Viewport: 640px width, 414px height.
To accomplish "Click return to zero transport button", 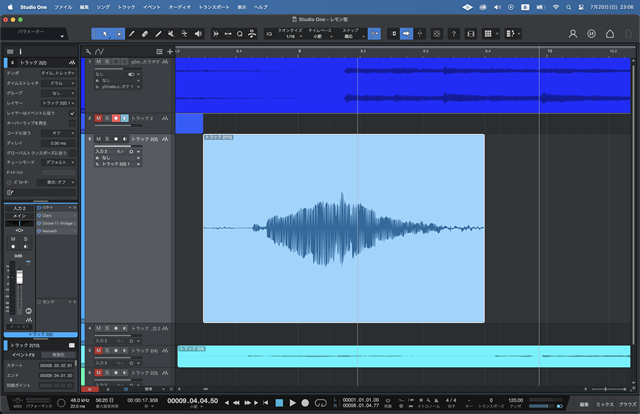I will (x=266, y=403).
